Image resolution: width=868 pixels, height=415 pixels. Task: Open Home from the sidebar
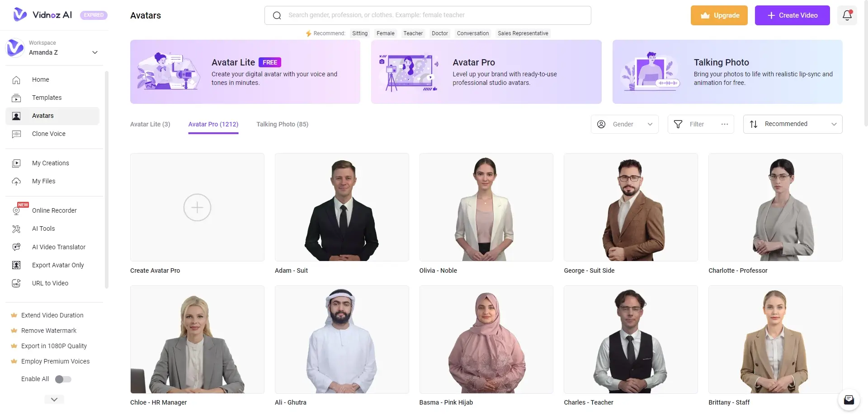[x=40, y=79]
